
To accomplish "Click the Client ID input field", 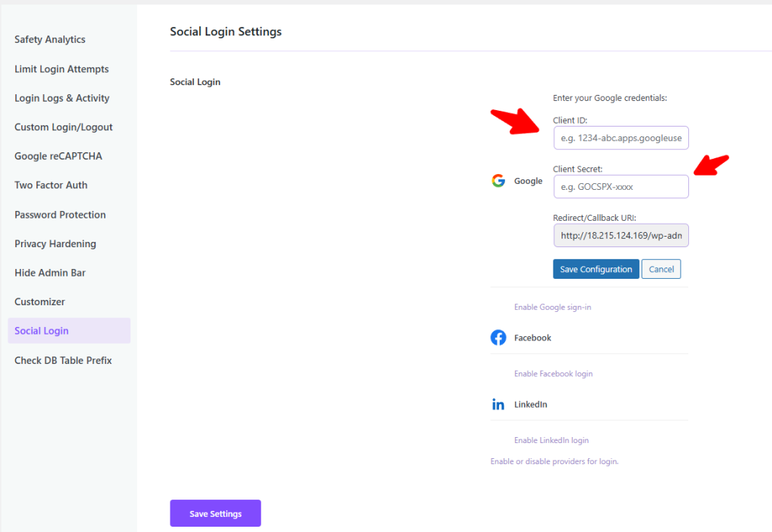I will (620, 138).
